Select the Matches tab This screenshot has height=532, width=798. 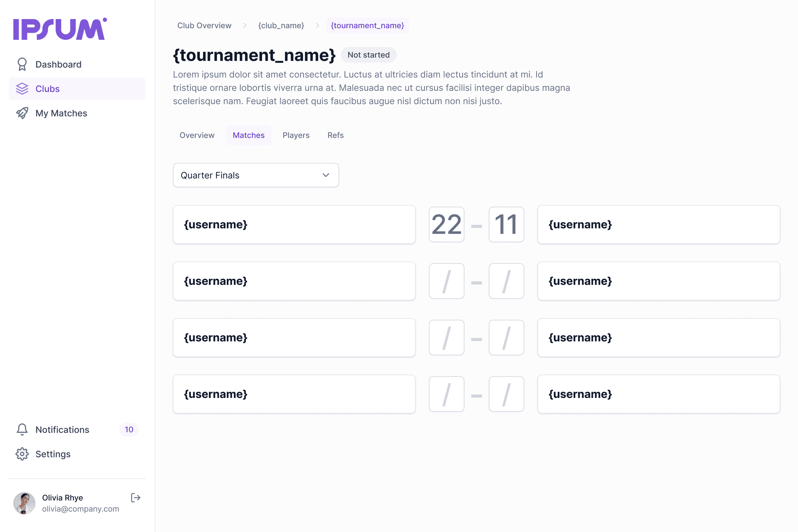pyautogui.click(x=249, y=135)
